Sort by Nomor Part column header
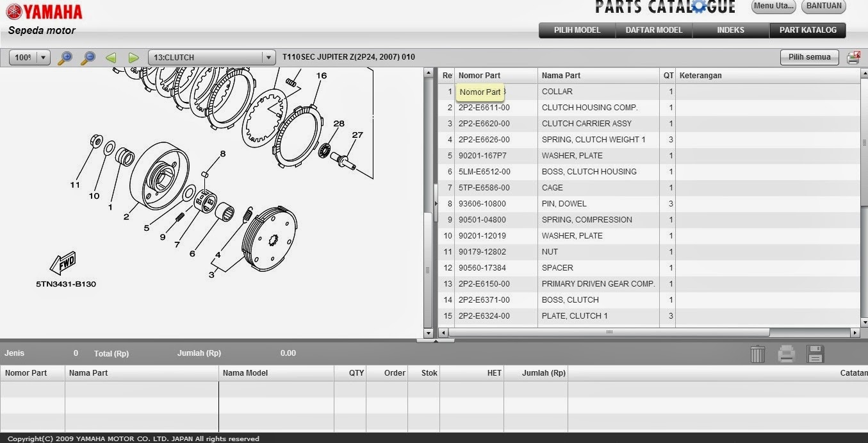This screenshot has width=868, height=443. [496, 76]
